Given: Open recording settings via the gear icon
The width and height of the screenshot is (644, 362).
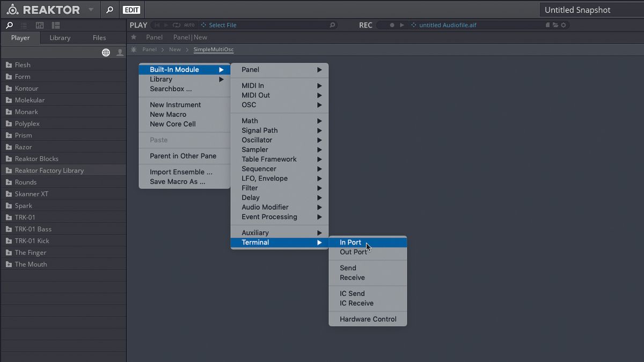Looking at the screenshot, I should [x=563, y=25].
